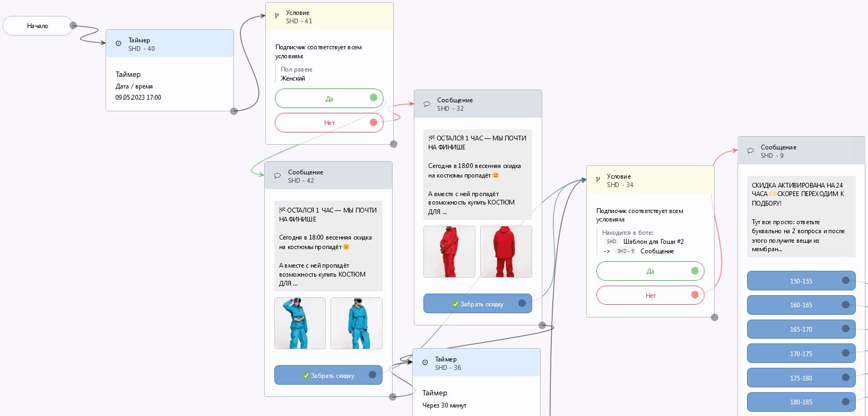Select the red Нет branch in SHD-41
868x416 pixels.
click(329, 122)
